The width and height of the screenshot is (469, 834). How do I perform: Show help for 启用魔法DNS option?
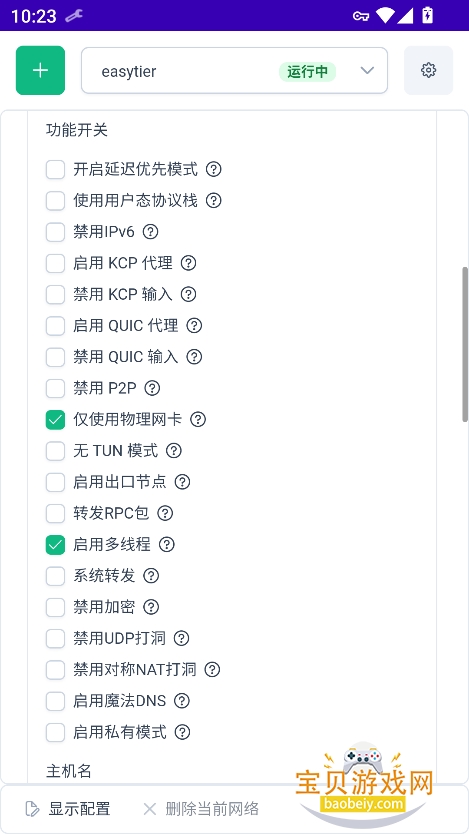[x=182, y=701]
